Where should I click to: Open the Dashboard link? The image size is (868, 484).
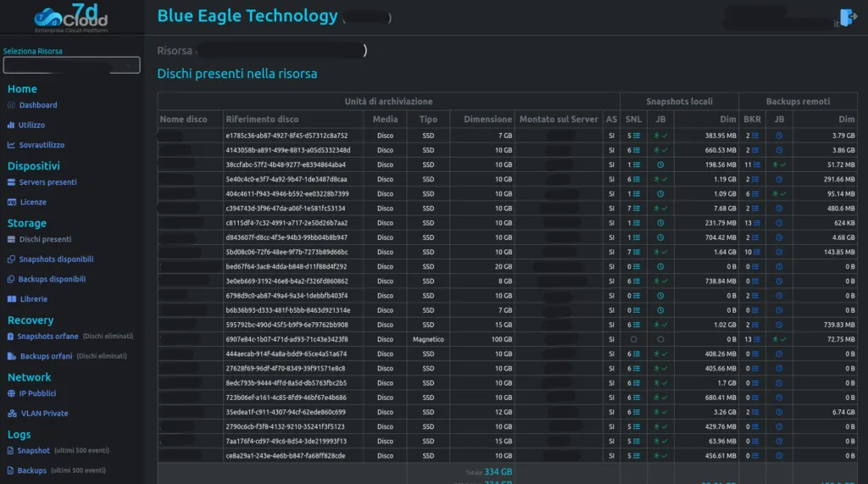(x=37, y=105)
